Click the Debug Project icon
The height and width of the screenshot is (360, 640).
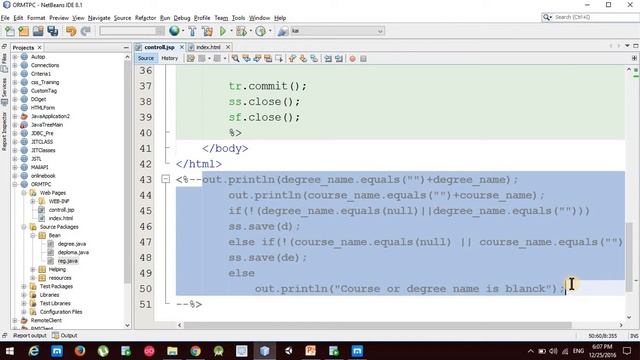pos(241,31)
